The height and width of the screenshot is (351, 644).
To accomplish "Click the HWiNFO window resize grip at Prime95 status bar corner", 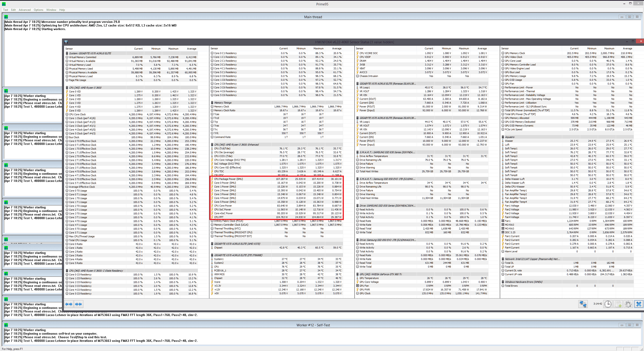I will [642, 349].
